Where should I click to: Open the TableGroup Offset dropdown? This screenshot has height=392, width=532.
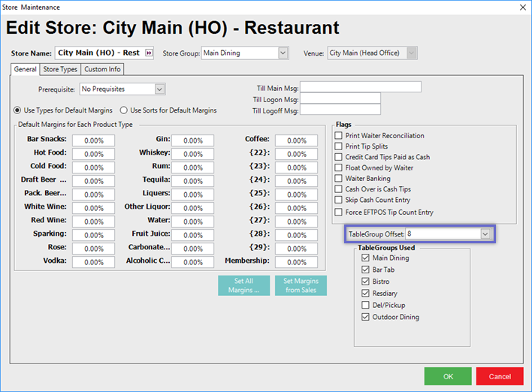coord(485,234)
